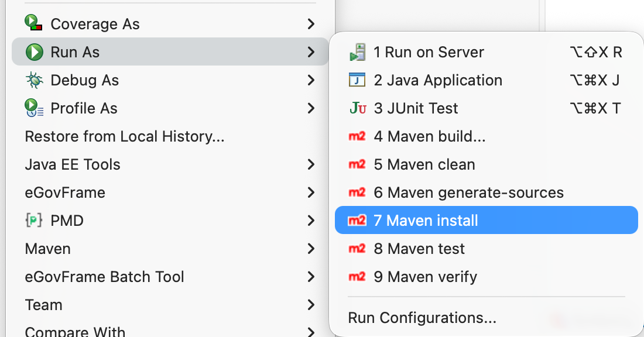This screenshot has height=337, width=644.
Task: Click the Java Application icon
Action: (x=357, y=80)
